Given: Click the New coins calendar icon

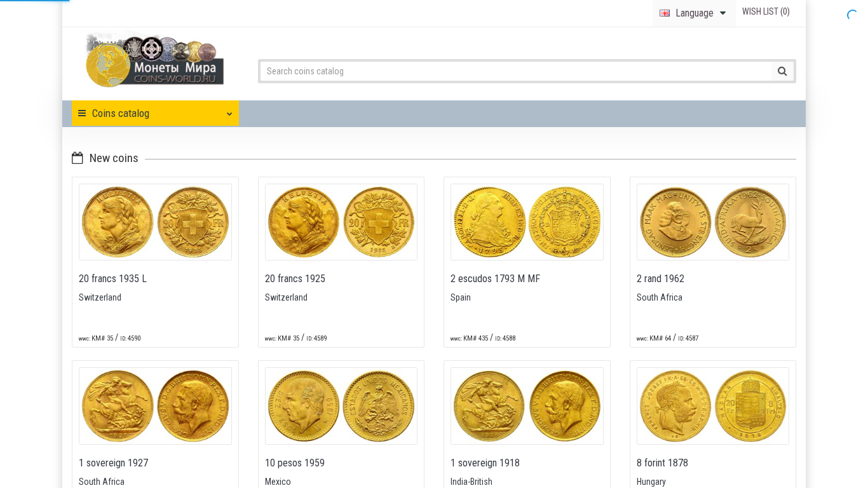Looking at the screenshot, I should tap(78, 158).
